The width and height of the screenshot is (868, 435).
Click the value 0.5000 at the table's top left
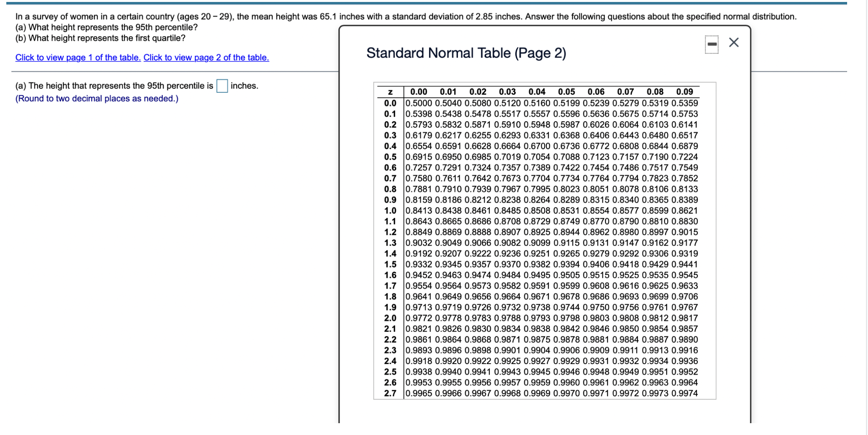(418, 103)
